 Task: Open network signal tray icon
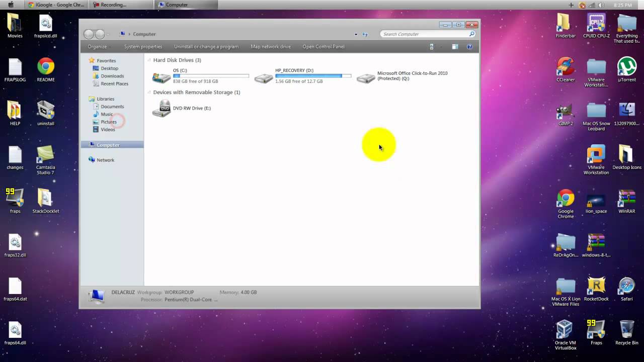coord(592,5)
